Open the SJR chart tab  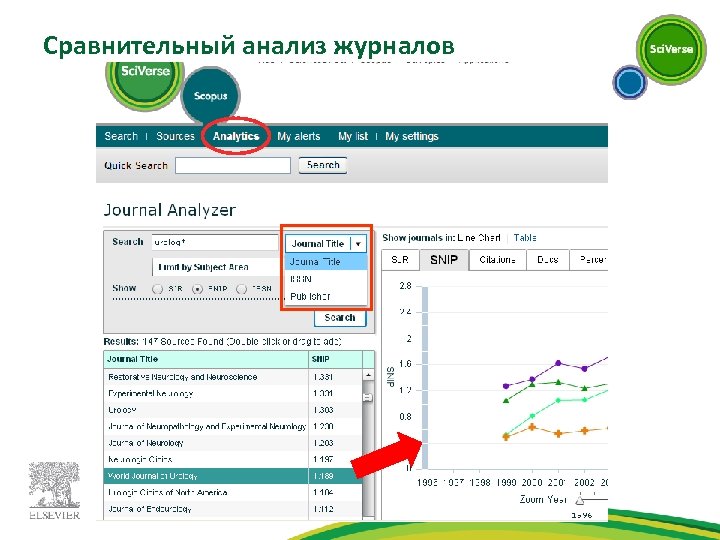tap(400, 260)
